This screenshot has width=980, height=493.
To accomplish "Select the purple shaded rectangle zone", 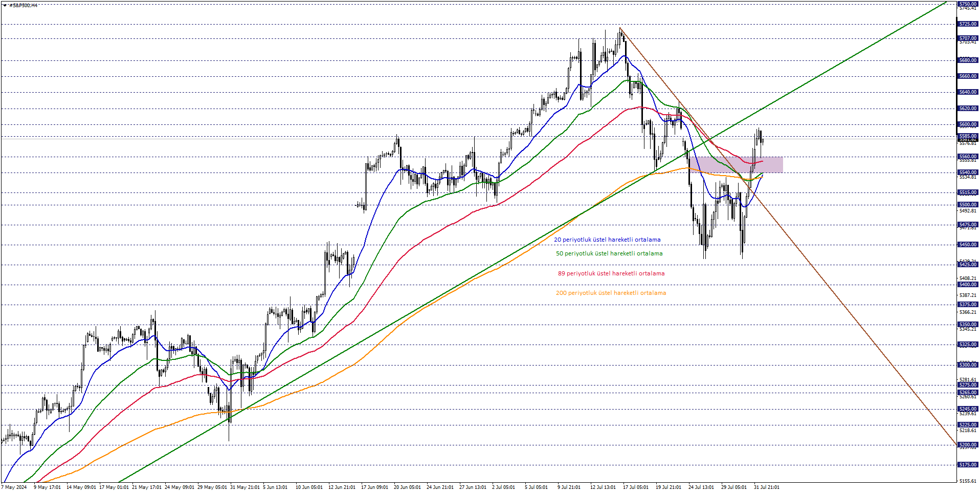I will click(736, 165).
